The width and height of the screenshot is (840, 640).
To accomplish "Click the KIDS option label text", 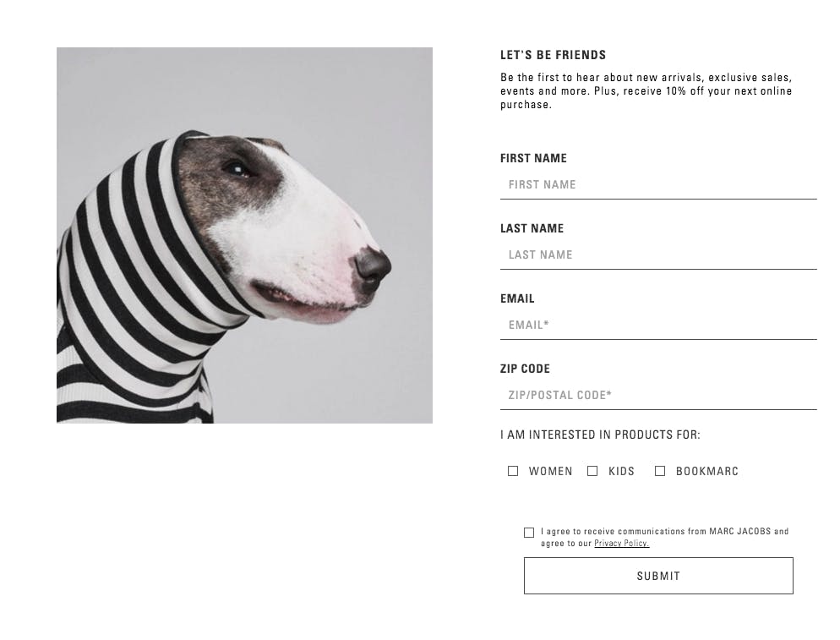I will click(x=621, y=471).
